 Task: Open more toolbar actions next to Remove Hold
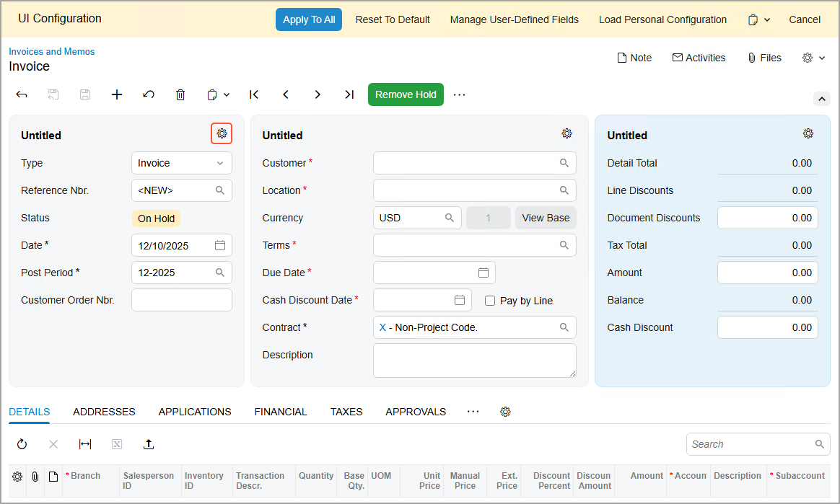459,94
